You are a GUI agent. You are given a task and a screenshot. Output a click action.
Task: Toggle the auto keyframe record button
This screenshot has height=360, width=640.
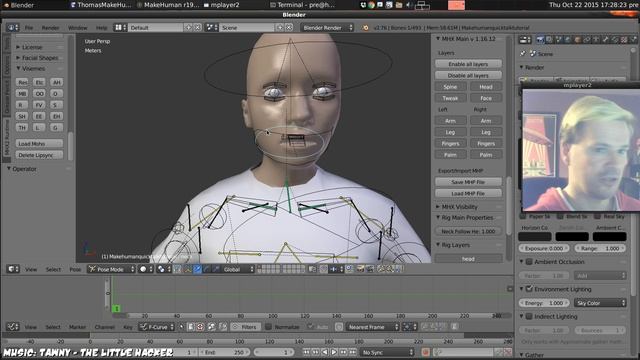click(425, 352)
